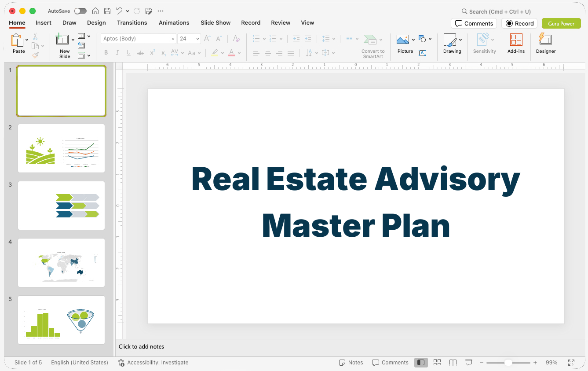Click the Record button at top right
Screen dimensions: 588x371
click(x=519, y=23)
